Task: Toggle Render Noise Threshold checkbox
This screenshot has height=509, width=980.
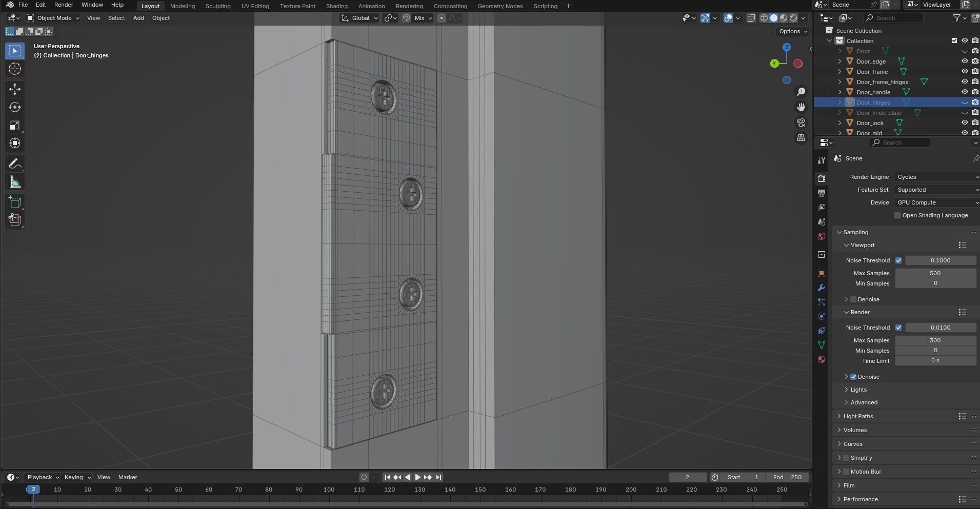Action: 898,328
